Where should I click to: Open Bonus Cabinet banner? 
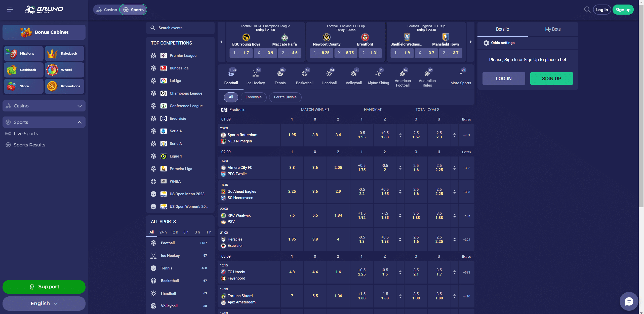coord(44,32)
